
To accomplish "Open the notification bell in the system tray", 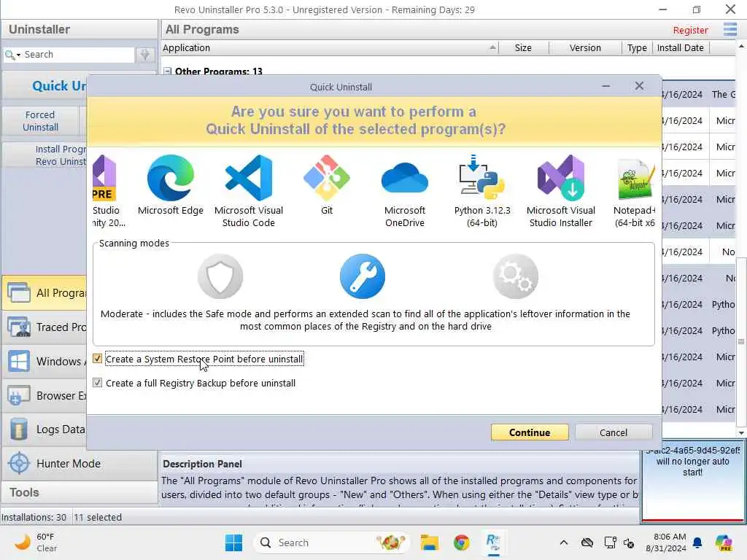I will (x=697, y=542).
